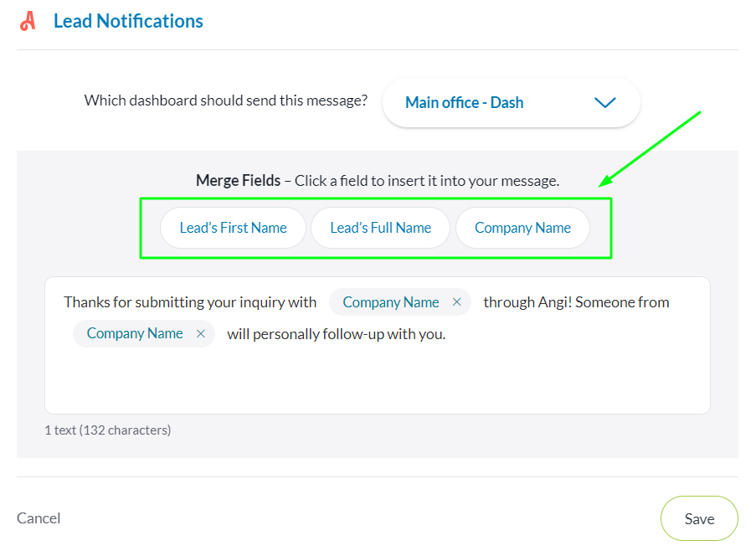Save the lead notification message
This screenshot has width=756, height=551.
(x=699, y=518)
